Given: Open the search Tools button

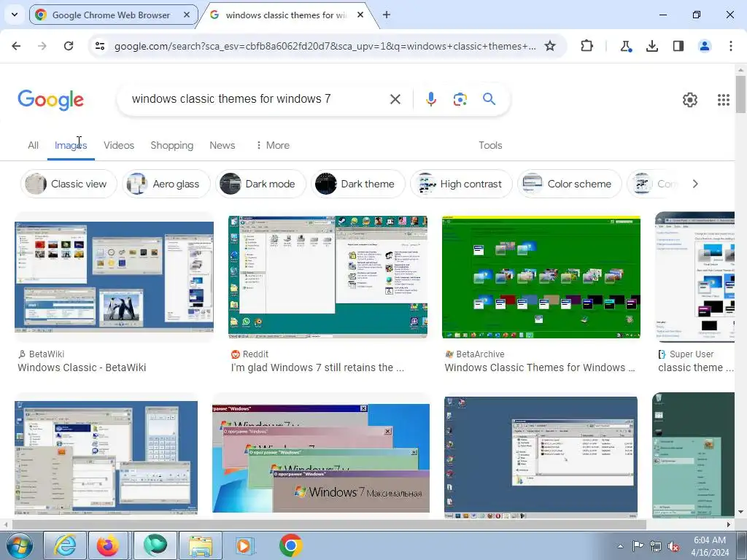Looking at the screenshot, I should [490, 145].
